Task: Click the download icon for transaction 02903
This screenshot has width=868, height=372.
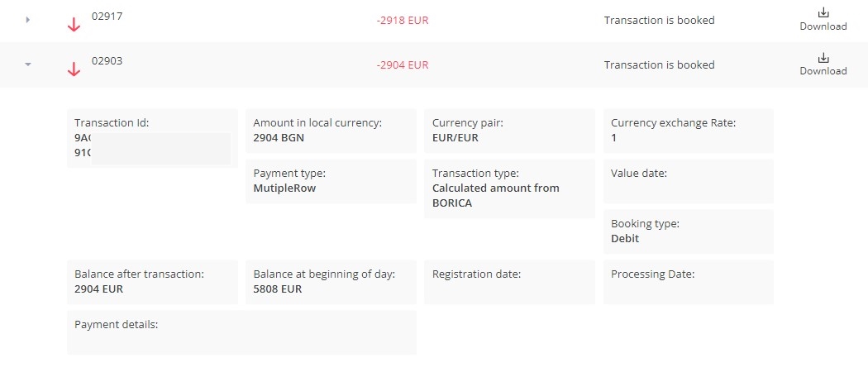Action: pos(823,57)
